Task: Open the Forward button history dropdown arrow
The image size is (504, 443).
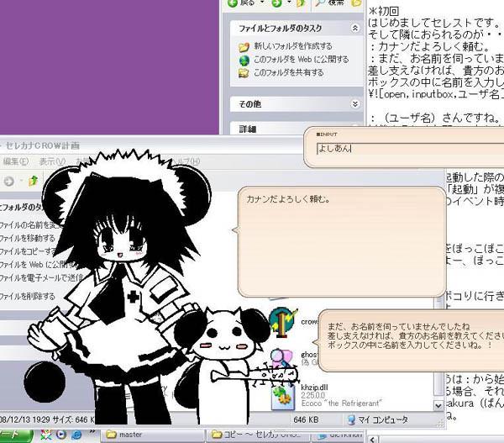Action: coord(289,3)
